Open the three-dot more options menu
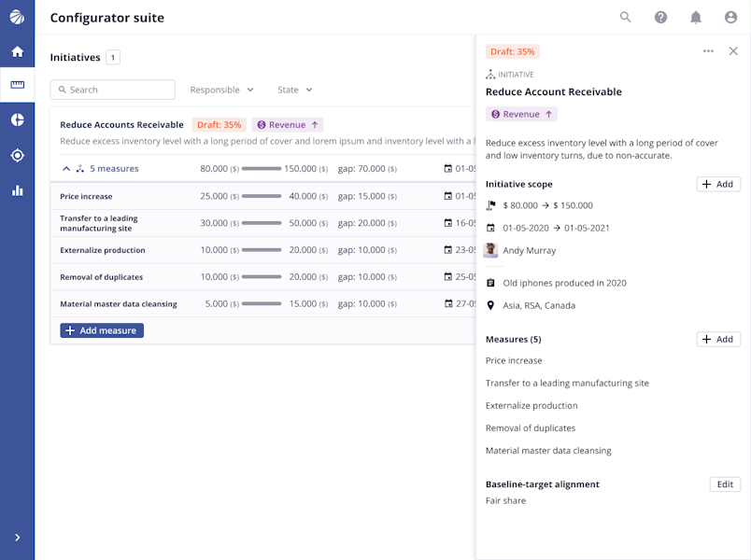751x560 pixels. coord(708,51)
